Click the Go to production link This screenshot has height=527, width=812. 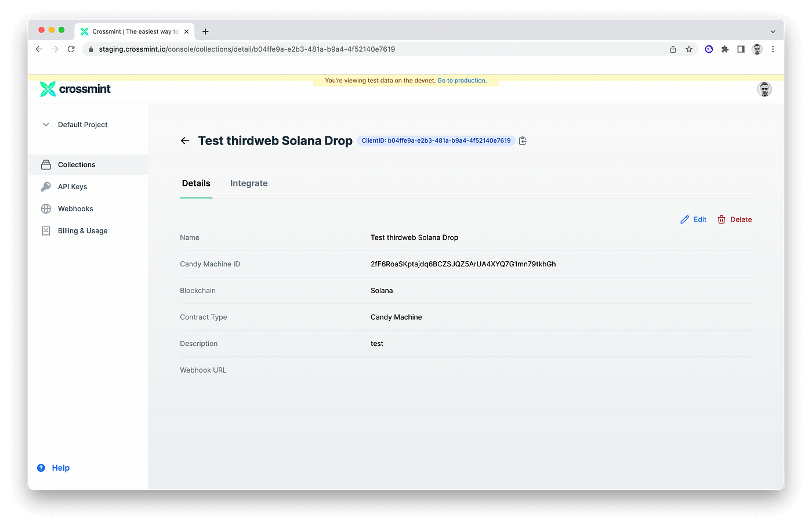pyautogui.click(x=462, y=81)
